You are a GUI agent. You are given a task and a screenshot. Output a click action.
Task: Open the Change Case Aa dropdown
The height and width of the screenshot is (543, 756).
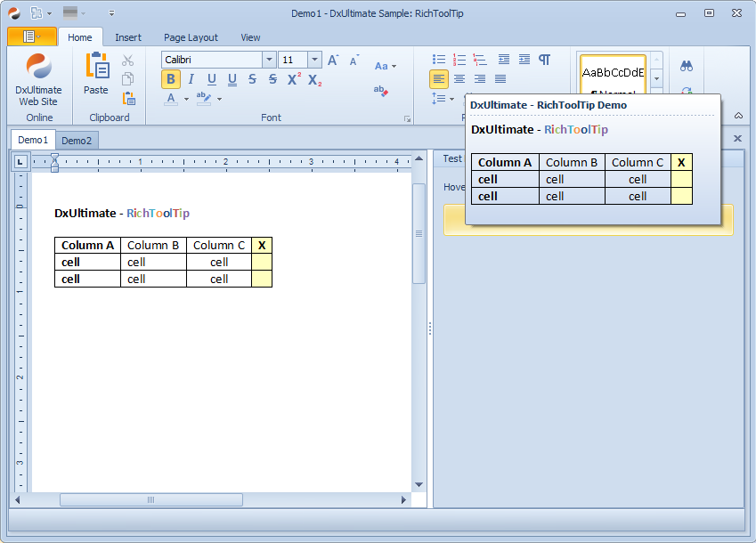[386, 66]
